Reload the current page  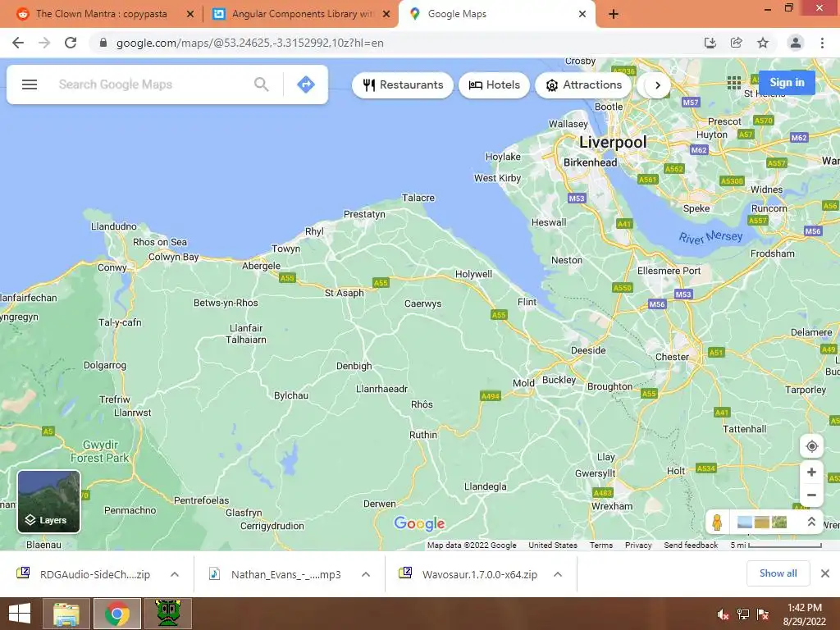71,43
